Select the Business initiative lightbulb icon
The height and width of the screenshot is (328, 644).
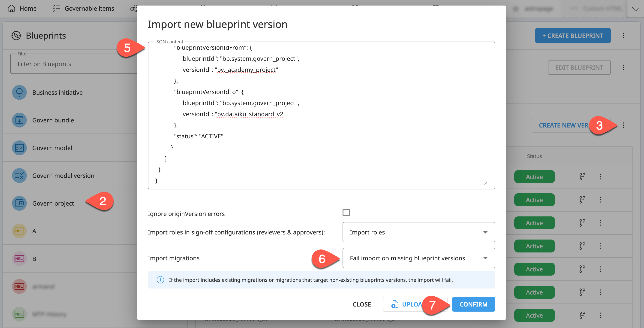(19, 92)
